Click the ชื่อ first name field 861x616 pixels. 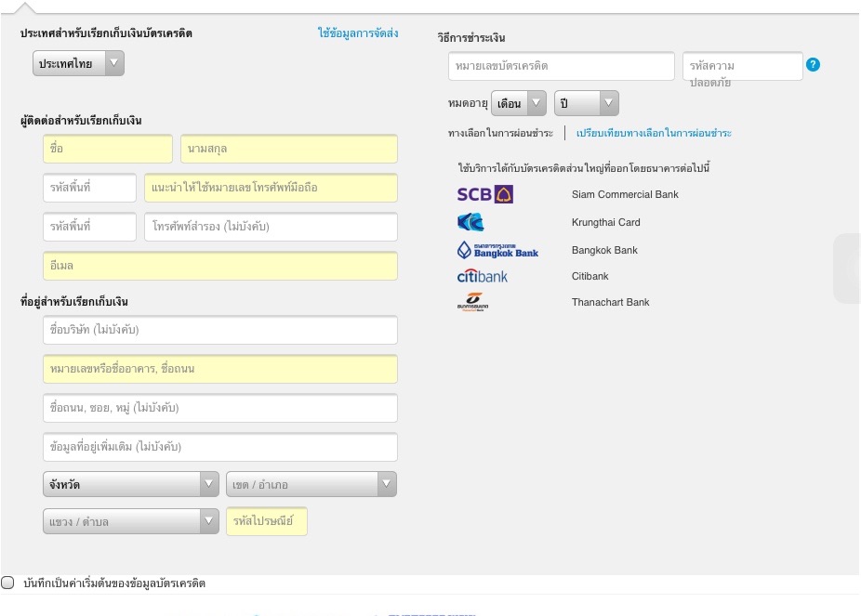pyautogui.click(x=108, y=149)
